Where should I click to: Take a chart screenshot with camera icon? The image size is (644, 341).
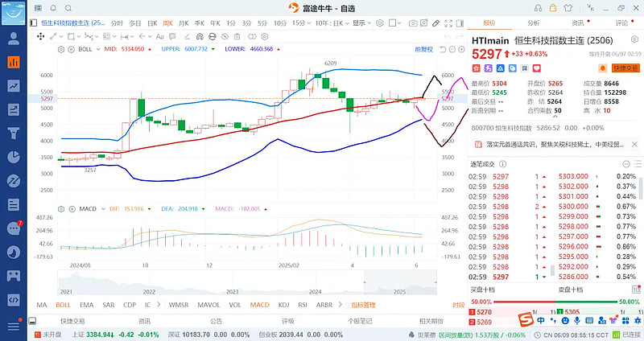[413, 23]
